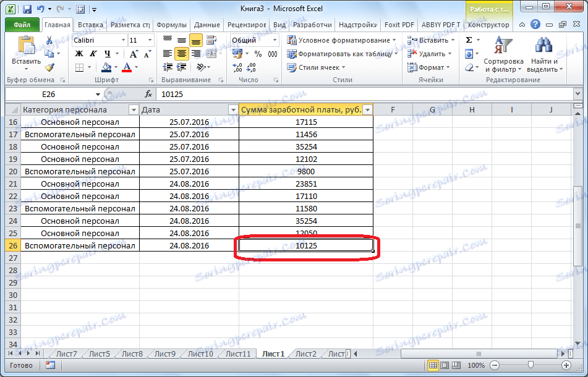
Task: Toggle center horizontal text alignment
Action: click(181, 54)
